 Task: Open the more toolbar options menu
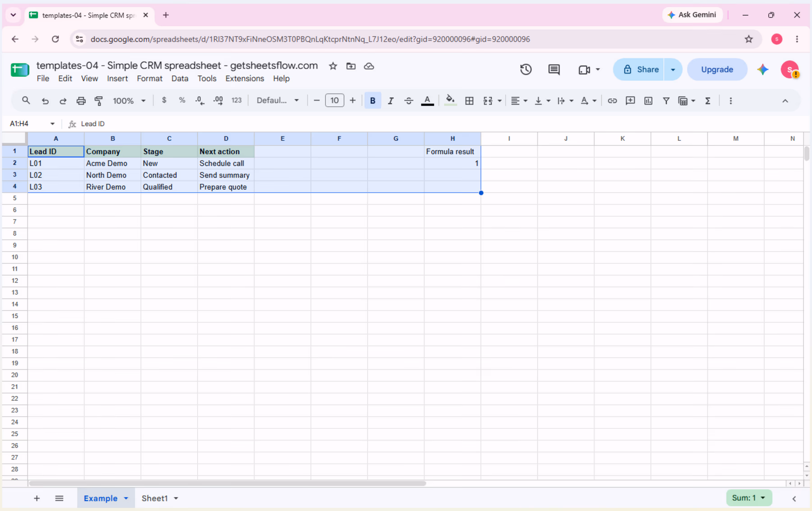pyautogui.click(x=731, y=101)
